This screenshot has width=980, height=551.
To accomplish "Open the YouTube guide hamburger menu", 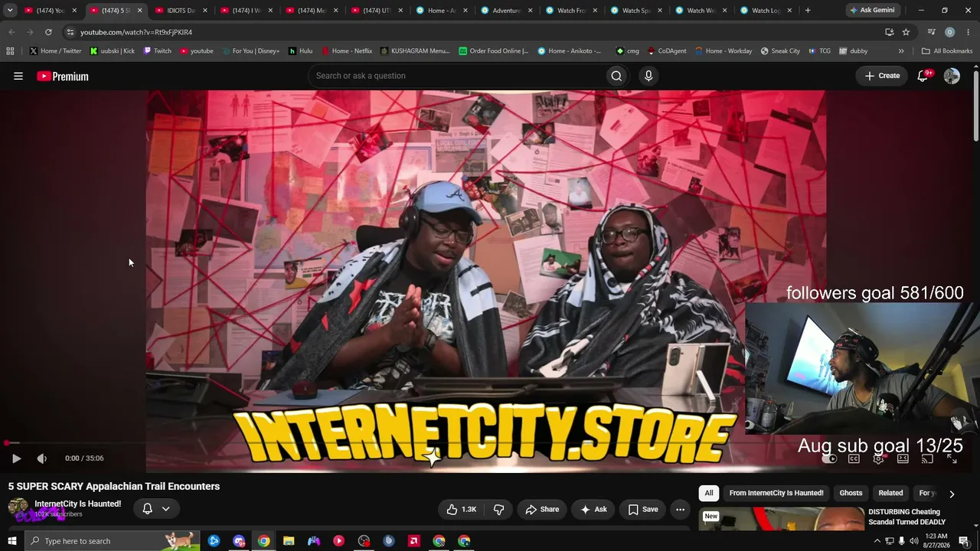I will point(18,76).
